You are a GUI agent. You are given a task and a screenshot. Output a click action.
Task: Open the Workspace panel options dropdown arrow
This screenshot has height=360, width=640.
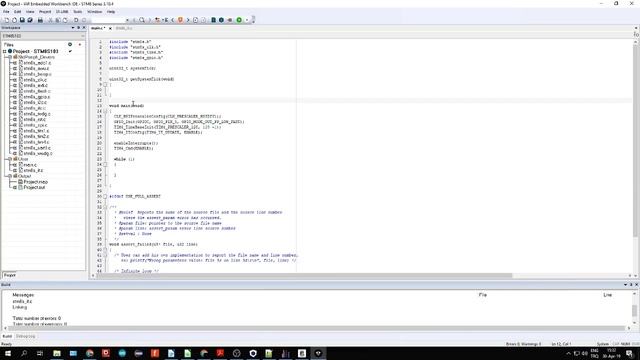tap(73, 28)
